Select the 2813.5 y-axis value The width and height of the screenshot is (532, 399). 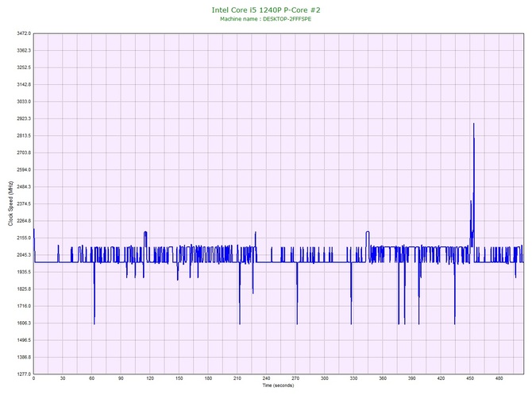(24, 135)
